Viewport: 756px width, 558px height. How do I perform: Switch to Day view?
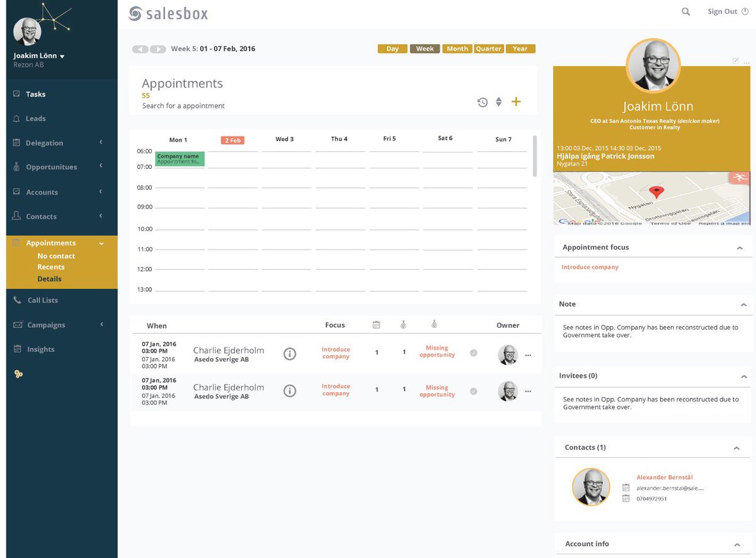[392, 49]
